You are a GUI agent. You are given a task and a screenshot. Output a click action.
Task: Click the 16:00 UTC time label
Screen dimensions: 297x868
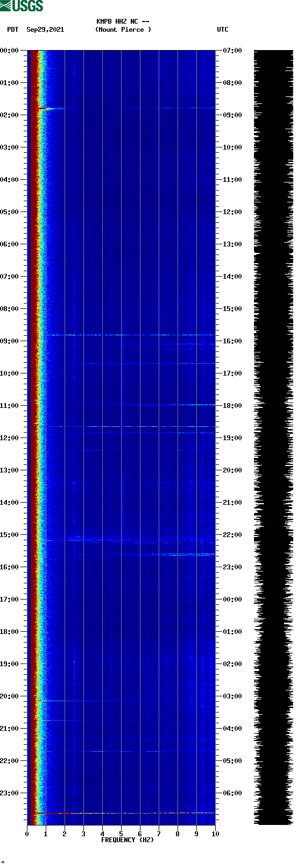(x=232, y=341)
